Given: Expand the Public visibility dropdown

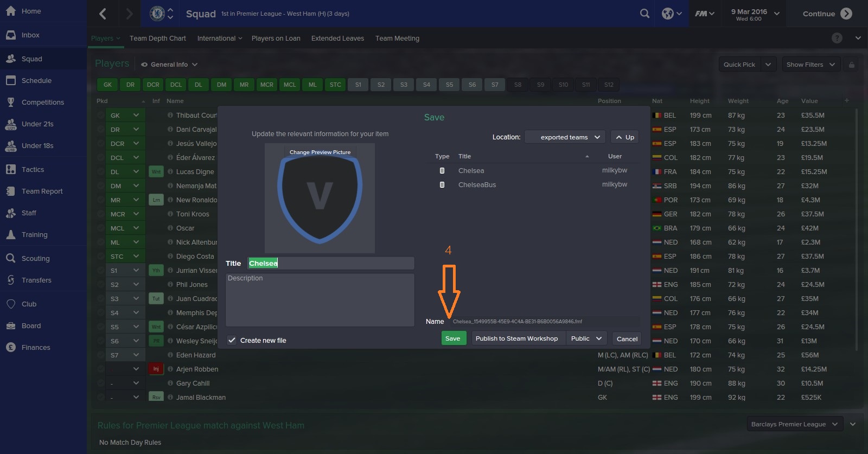Looking at the screenshot, I should click(x=586, y=338).
